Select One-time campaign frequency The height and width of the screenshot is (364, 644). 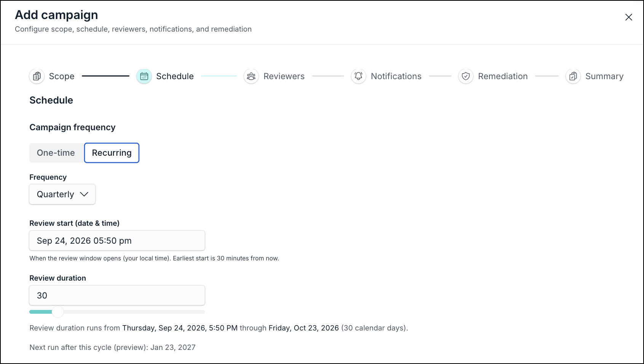coord(56,153)
